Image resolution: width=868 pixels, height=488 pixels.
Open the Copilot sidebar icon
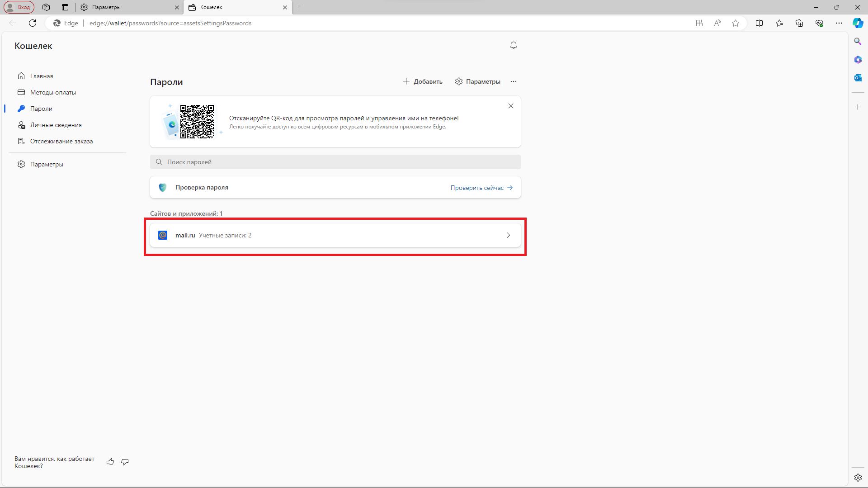point(858,23)
